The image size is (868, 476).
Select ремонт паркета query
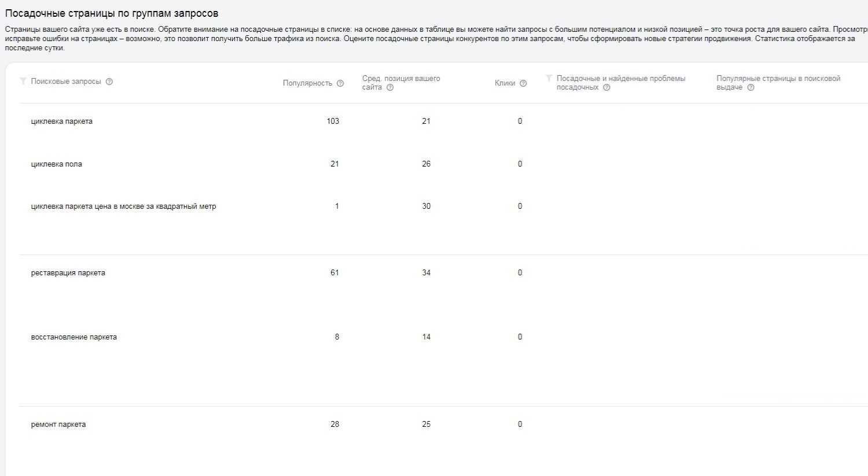point(58,425)
